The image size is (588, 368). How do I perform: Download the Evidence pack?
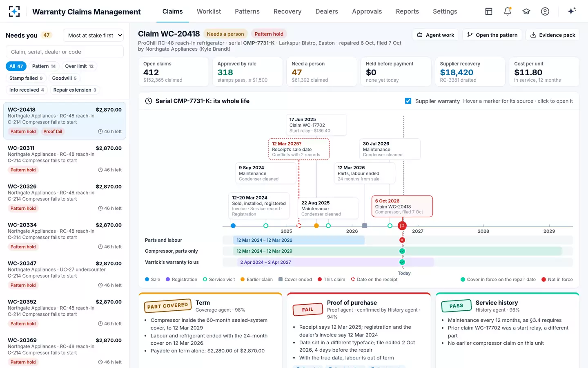552,35
